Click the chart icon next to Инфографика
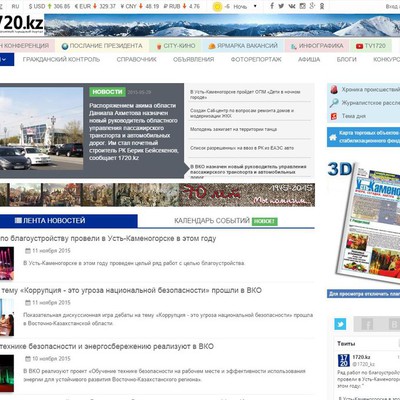Image resolution: width=400 pixels, height=400 pixels. 294,46
